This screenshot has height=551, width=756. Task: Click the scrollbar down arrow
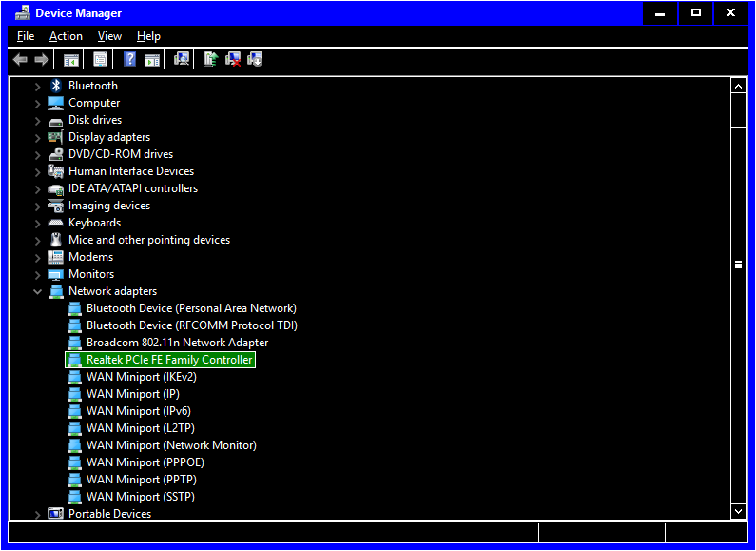(x=738, y=511)
